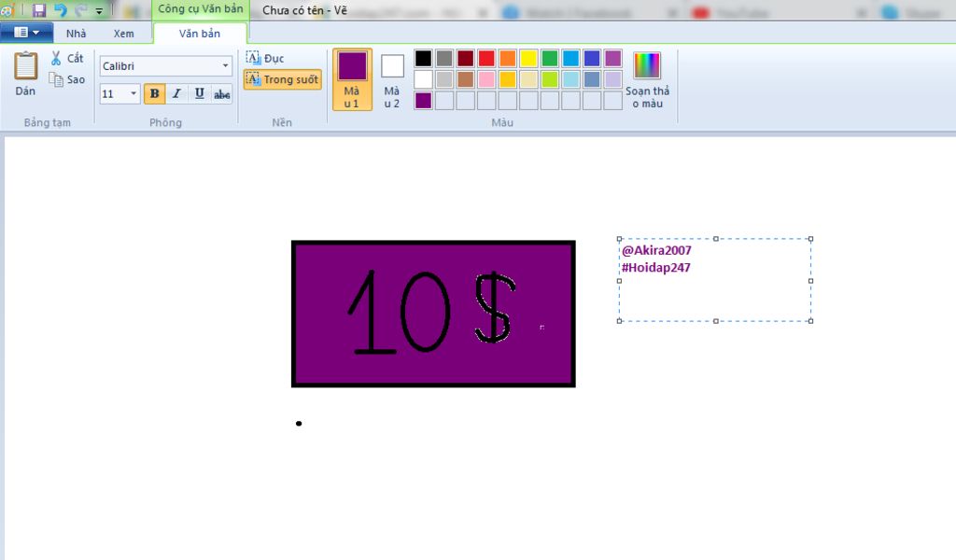Pick the brown color swatch
Image resolution: width=956 pixels, height=560 pixels.
pyautogui.click(x=465, y=79)
